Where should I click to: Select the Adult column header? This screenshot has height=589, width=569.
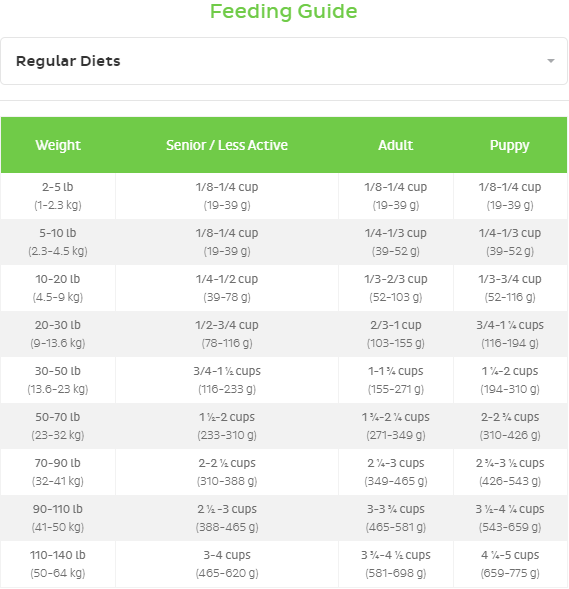pos(396,145)
